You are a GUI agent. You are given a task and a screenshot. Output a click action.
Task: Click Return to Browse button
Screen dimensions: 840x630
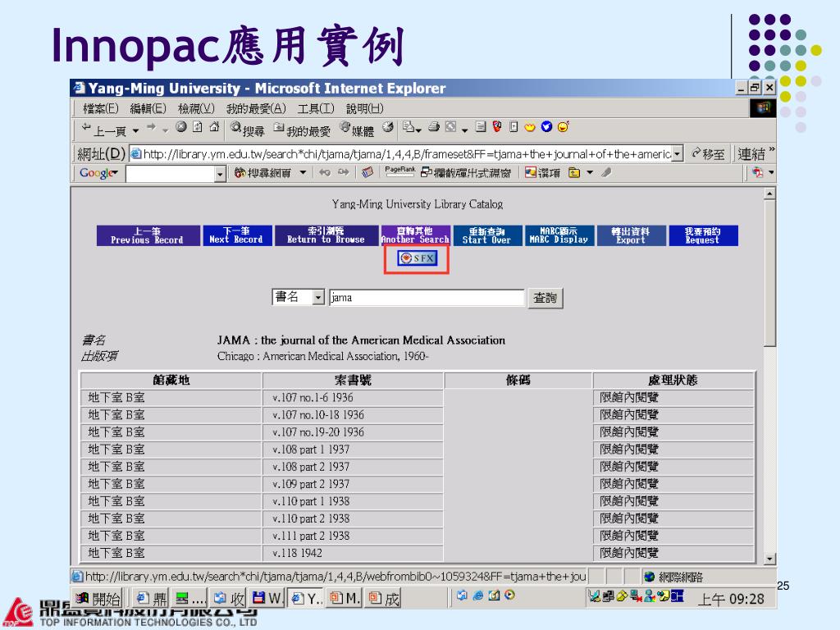[x=326, y=235]
